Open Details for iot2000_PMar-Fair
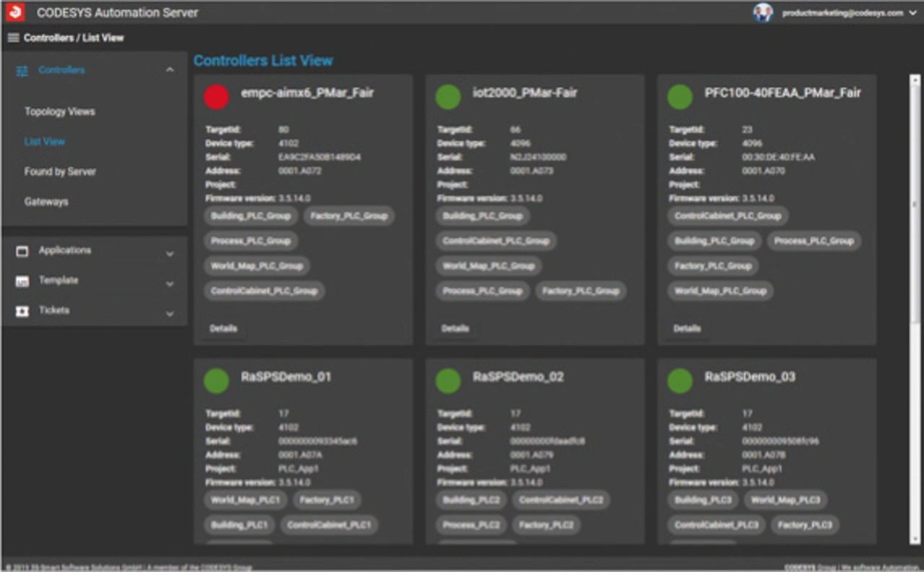The width and height of the screenshot is (924, 572). tap(455, 328)
